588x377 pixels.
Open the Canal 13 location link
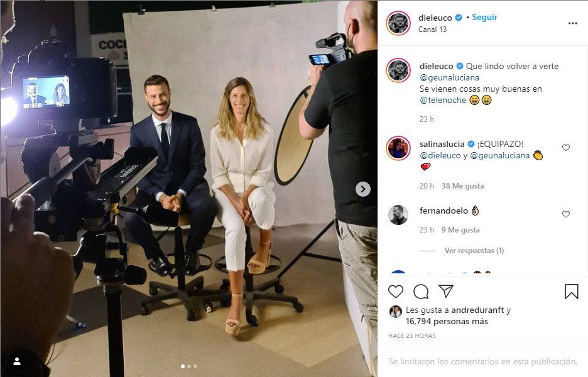pos(432,30)
